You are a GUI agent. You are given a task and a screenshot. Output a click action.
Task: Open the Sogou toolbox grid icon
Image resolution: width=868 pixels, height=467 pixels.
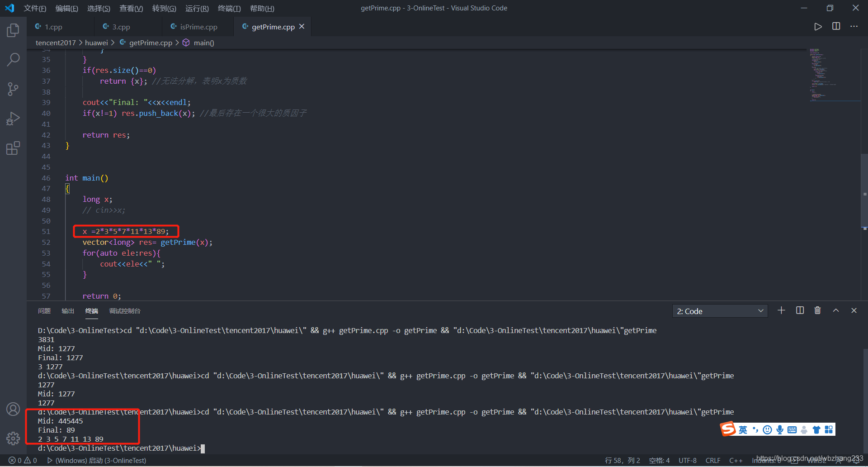pyautogui.click(x=829, y=429)
